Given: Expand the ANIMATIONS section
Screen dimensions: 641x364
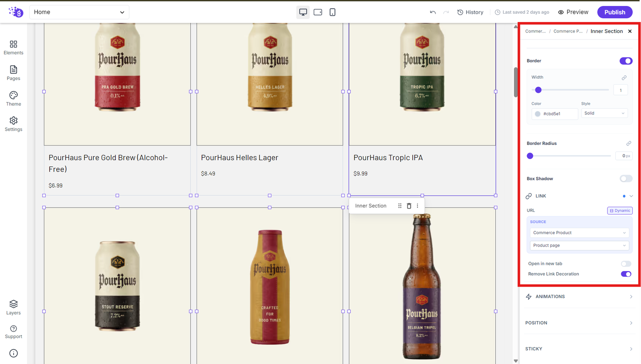Looking at the screenshot, I should [579, 297].
